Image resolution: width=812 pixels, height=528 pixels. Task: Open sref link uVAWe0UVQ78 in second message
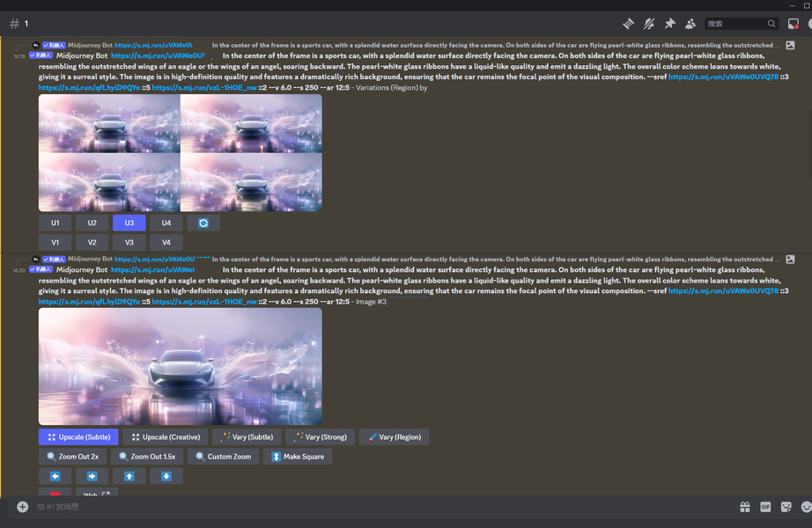pyautogui.click(x=723, y=291)
